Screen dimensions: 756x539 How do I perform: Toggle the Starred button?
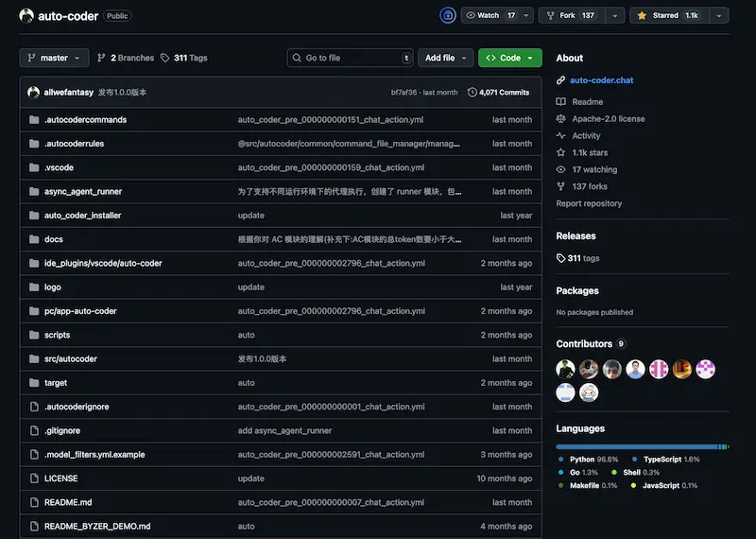(x=669, y=15)
